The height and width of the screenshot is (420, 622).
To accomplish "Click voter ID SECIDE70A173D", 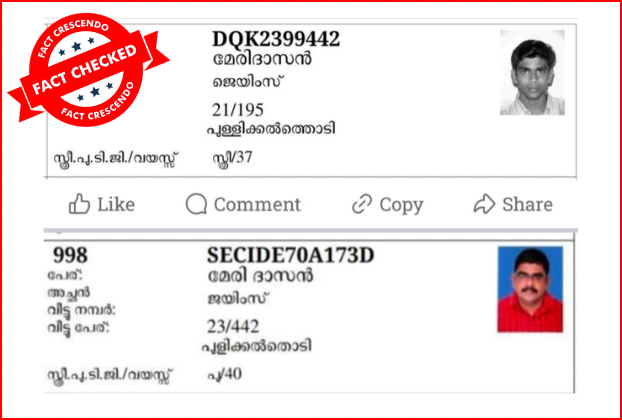I will [x=290, y=256].
